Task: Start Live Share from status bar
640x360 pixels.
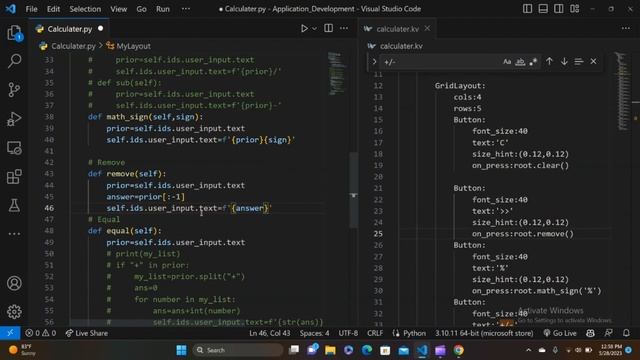Action: click(87, 333)
